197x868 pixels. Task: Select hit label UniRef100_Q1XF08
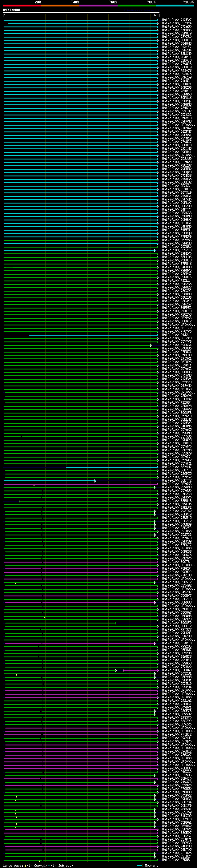(x=176, y=379)
